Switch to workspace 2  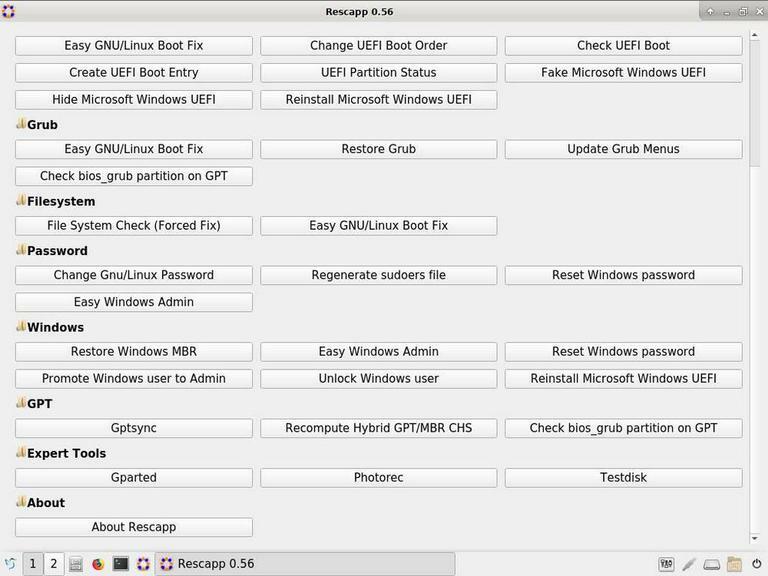(54, 564)
